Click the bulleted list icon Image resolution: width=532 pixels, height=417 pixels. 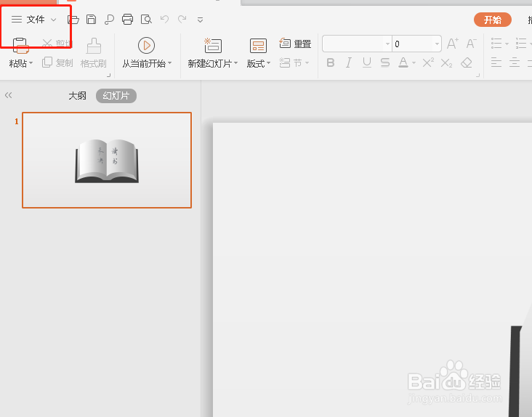[x=496, y=44]
